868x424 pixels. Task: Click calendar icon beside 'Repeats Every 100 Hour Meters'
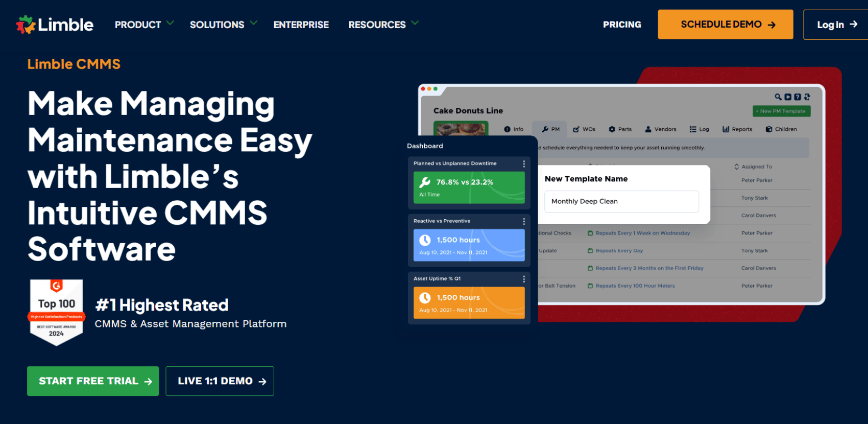(x=590, y=286)
